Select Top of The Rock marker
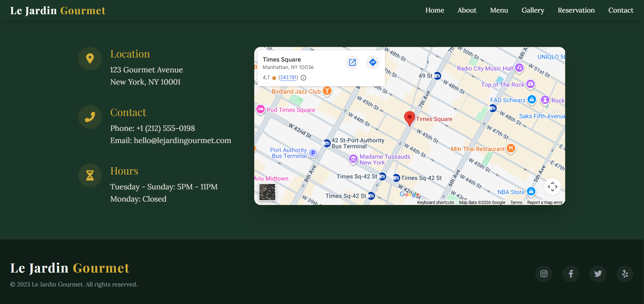Image resolution: width=644 pixels, height=304 pixels. (531, 84)
